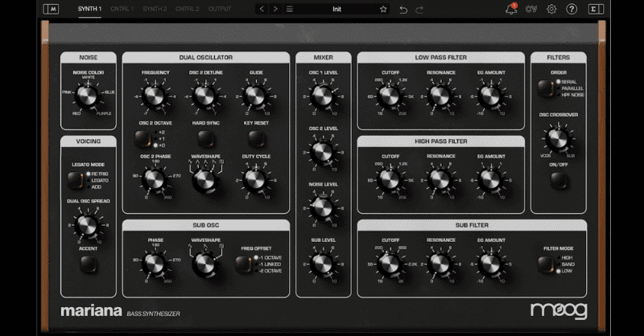Redo the last change
Screen dimensions: 644x336
pos(419,10)
